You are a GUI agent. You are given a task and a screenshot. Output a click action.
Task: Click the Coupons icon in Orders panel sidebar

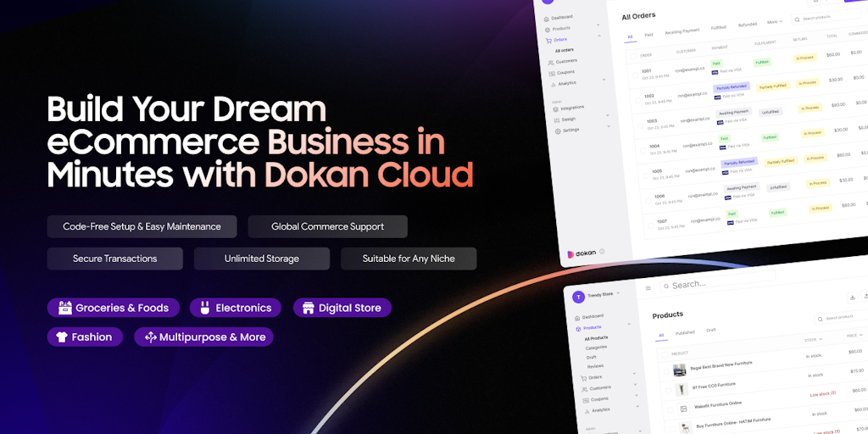point(552,74)
